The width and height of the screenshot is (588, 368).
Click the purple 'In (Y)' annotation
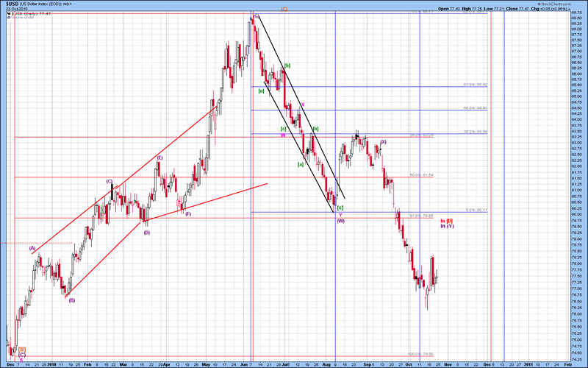point(447,226)
